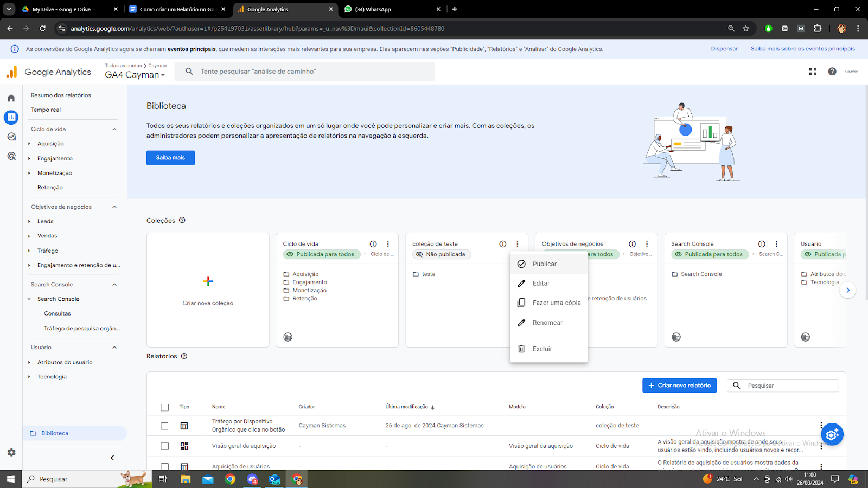Open Mail app from taskbar
The image size is (868, 488).
click(208, 479)
